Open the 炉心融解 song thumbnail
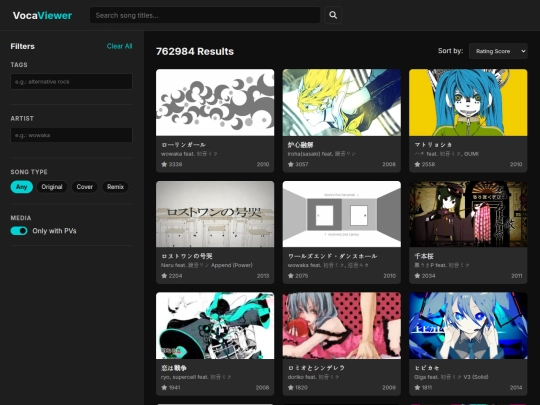Viewport: 540px width, 405px height. click(342, 102)
